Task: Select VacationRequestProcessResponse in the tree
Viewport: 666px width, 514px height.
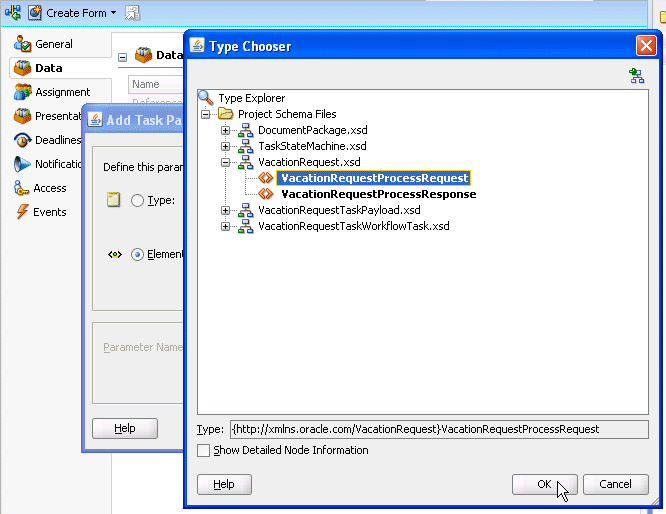Action: [x=378, y=194]
